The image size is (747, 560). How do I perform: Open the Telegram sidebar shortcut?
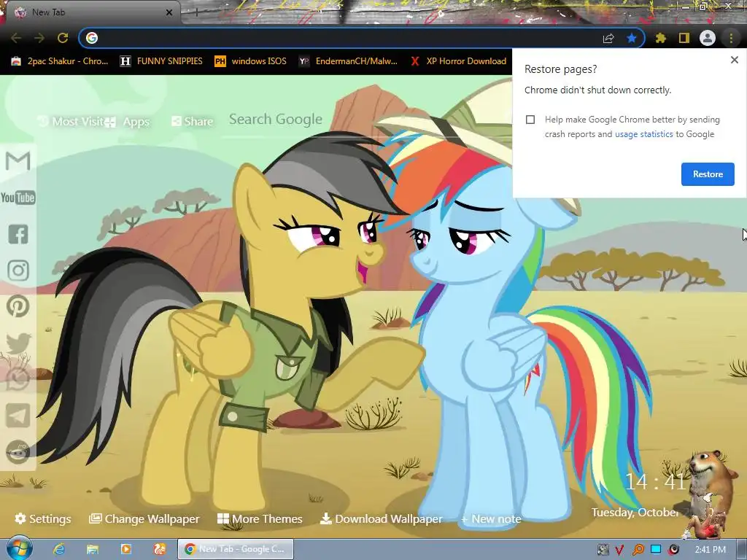coord(18,416)
